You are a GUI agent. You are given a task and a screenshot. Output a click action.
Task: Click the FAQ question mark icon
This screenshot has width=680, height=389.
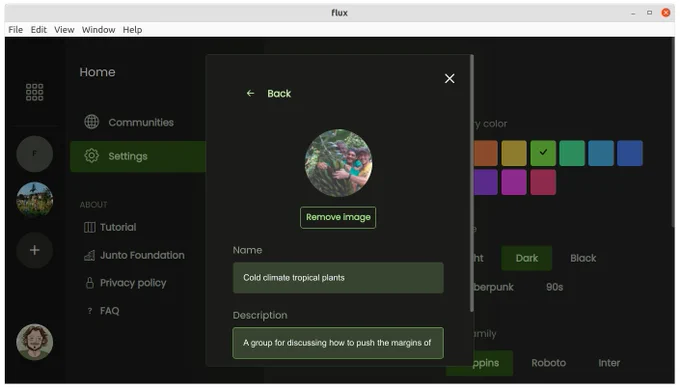tap(90, 311)
